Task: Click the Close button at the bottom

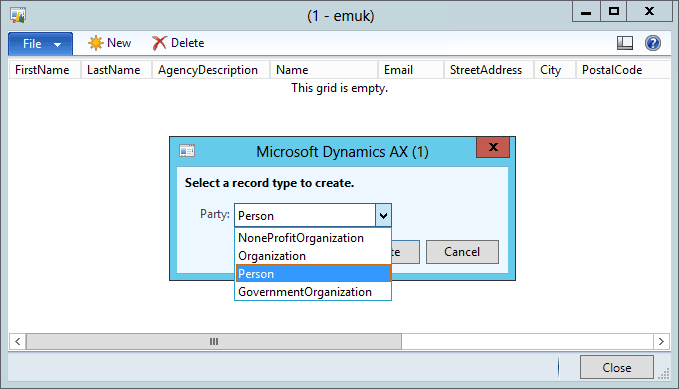Action: coord(617,367)
